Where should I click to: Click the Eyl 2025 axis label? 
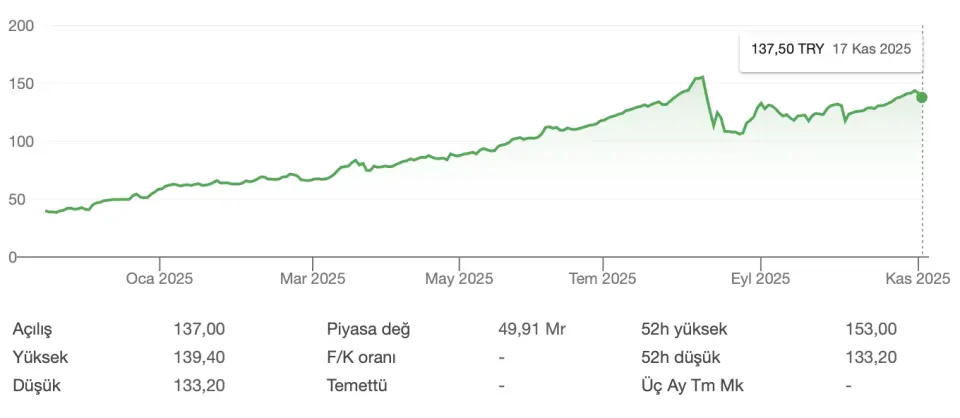(760, 277)
